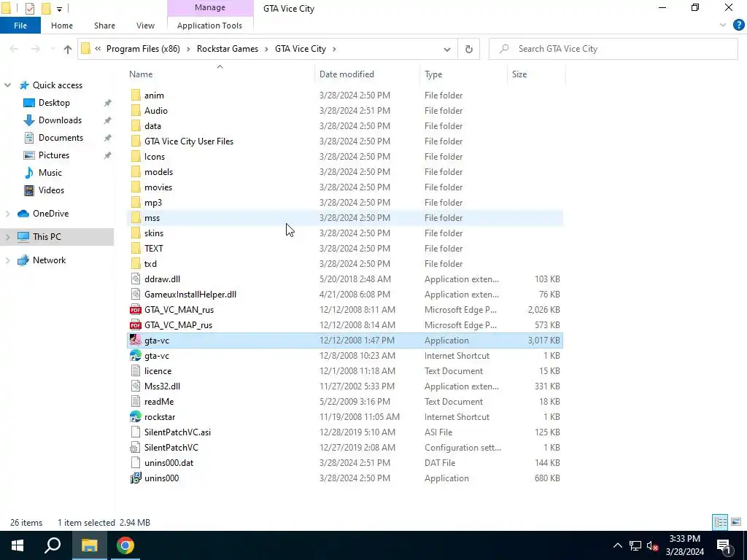The image size is (747, 560).
Task: Select the licence text document icon
Action: pyautogui.click(x=135, y=371)
